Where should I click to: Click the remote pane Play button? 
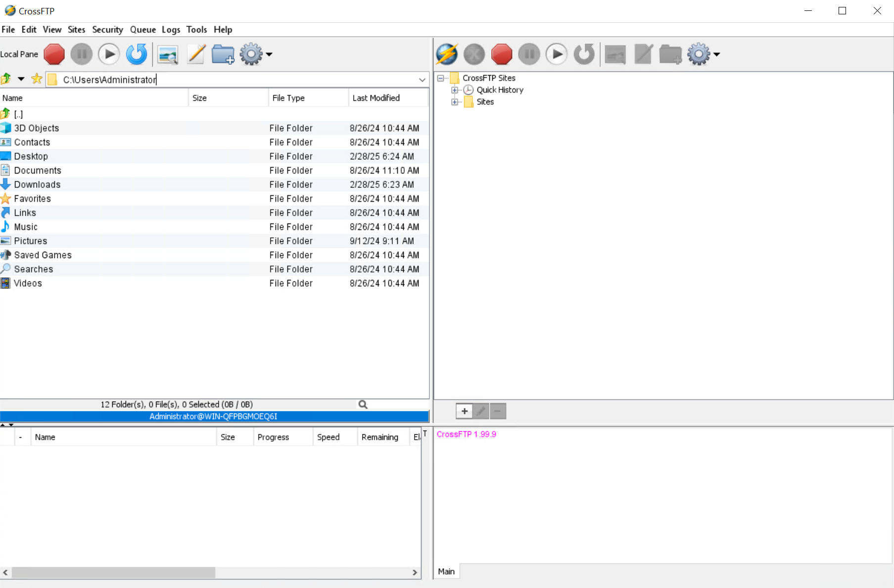pyautogui.click(x=557, y=54)
